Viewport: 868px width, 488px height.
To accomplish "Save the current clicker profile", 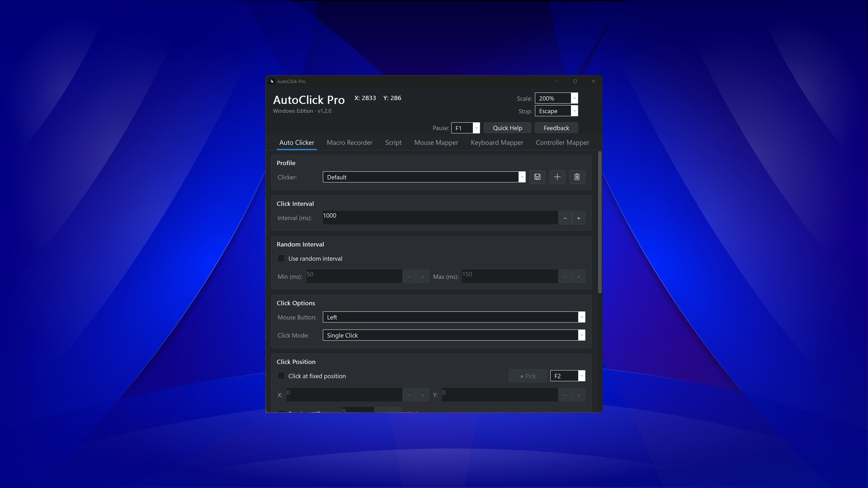I will (537, 177).
